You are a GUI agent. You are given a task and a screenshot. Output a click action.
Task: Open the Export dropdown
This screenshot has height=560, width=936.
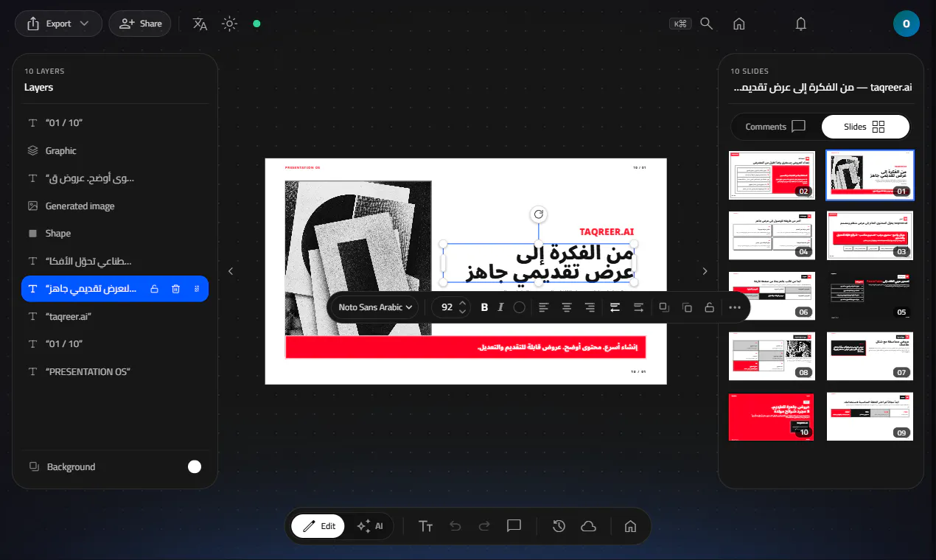click(59, 24)
